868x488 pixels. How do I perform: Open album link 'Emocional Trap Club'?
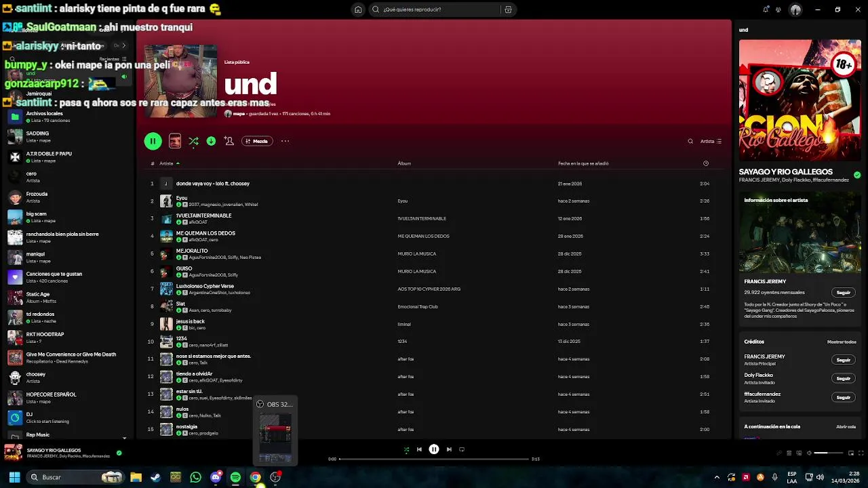pos(418,306)
